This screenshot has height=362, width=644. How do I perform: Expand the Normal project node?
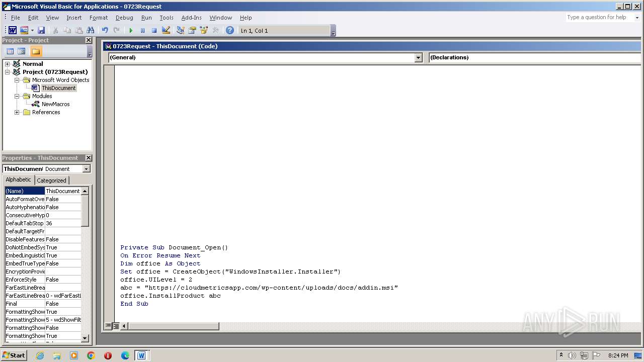tap(7, 64)
